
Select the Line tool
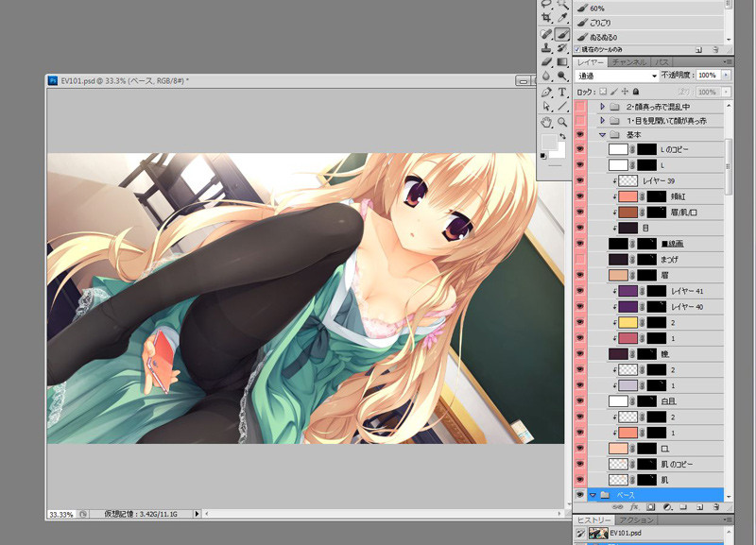(x=562, y=106)
